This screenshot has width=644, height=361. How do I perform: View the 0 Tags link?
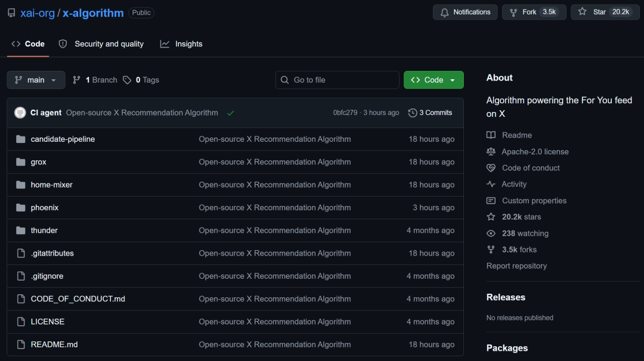141,80
